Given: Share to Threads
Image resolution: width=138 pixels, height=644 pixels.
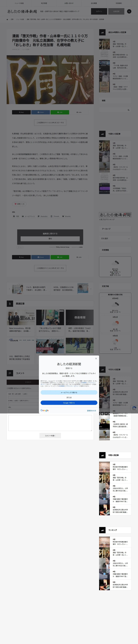Looking at the screenshot, I should (x=55, y=216).
